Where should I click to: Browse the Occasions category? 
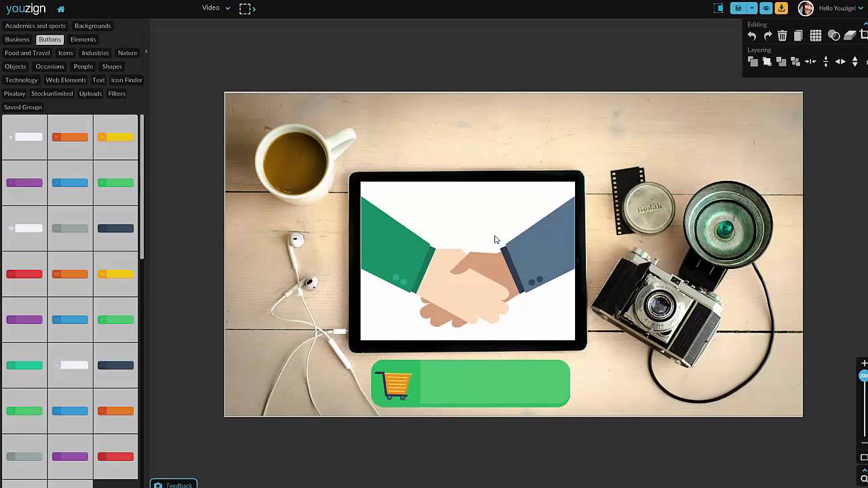coord(50,66)
